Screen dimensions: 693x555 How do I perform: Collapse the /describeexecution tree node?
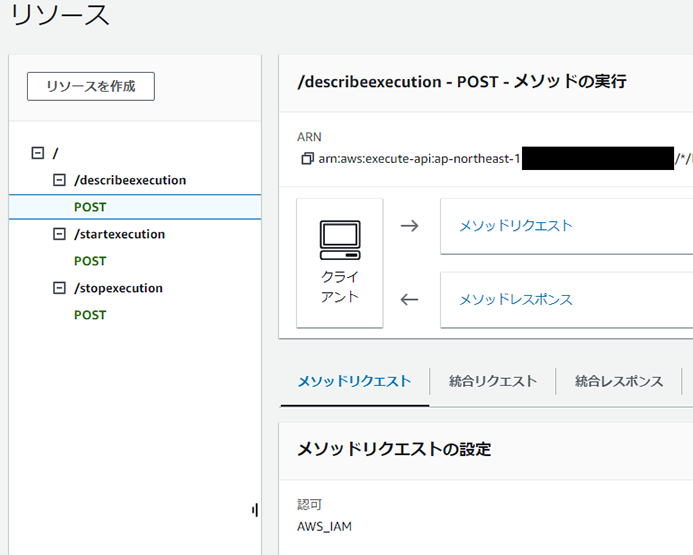pyautogui.click(x=59, y=180)
